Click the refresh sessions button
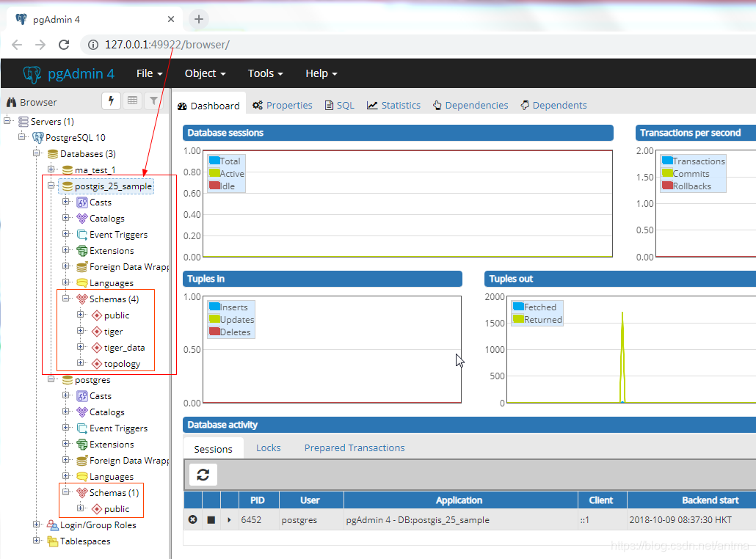 [x=203, y=475]
